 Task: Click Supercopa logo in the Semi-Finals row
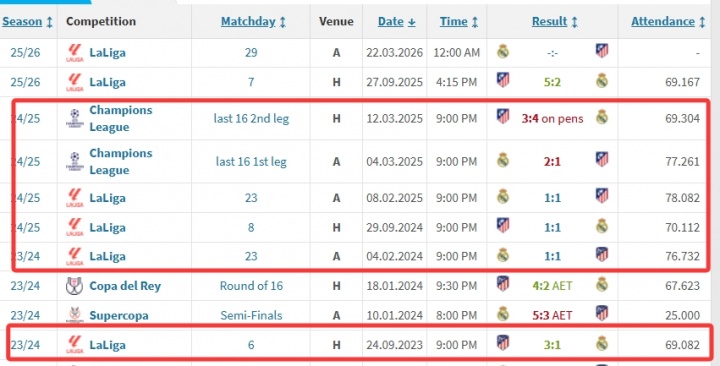74,315
